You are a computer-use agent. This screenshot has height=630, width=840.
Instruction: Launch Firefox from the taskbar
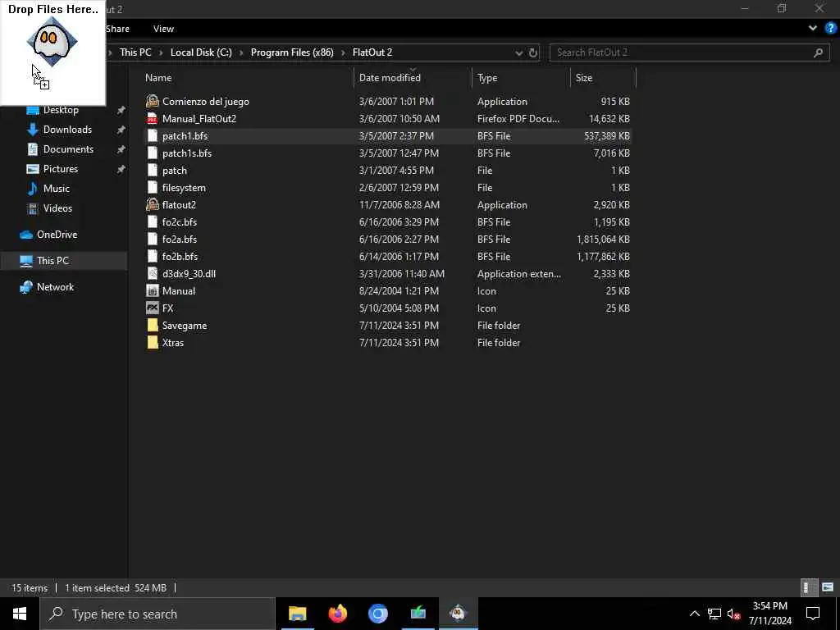[x=337, y=614]
